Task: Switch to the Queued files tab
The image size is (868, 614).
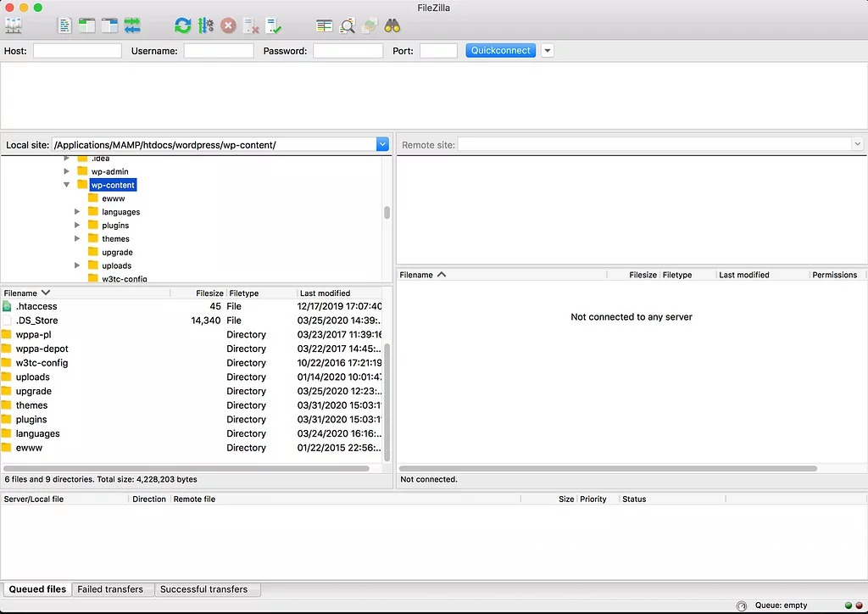Action: (37, 589)
